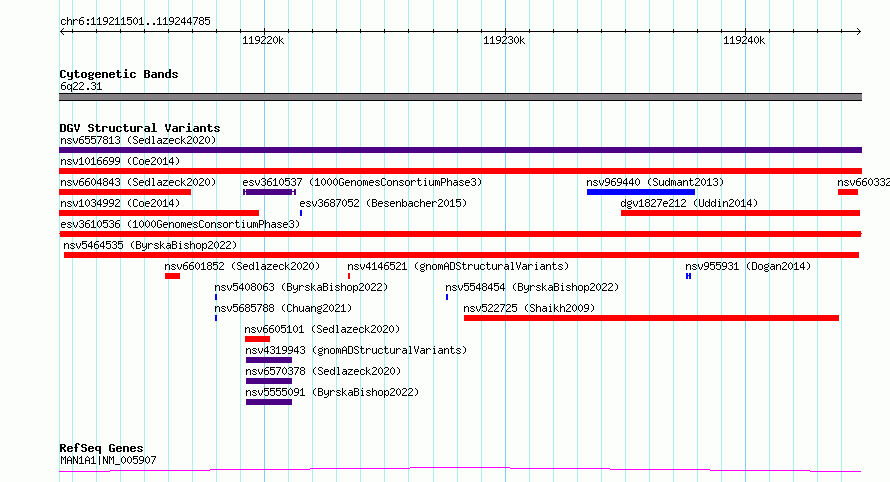Open the nsv522725 (Shaikh2009) label
This screenshot has height=482, width=890.
(x=529, y=308)
